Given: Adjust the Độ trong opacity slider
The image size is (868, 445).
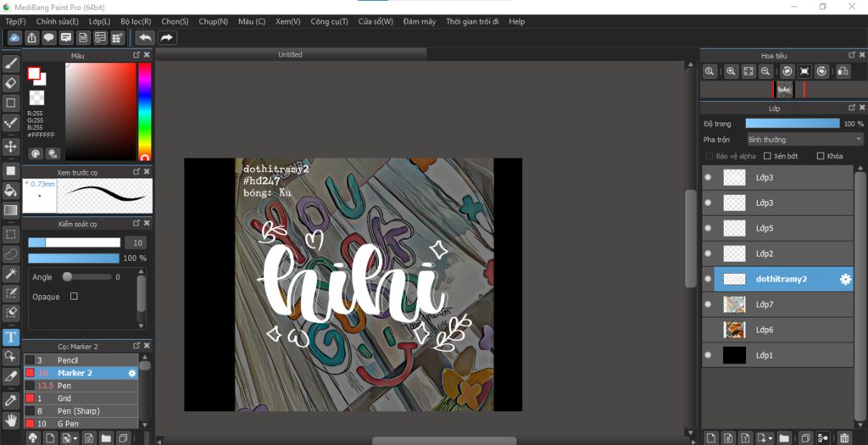Looking at the screenshot, I should click(x=793, y=124).
